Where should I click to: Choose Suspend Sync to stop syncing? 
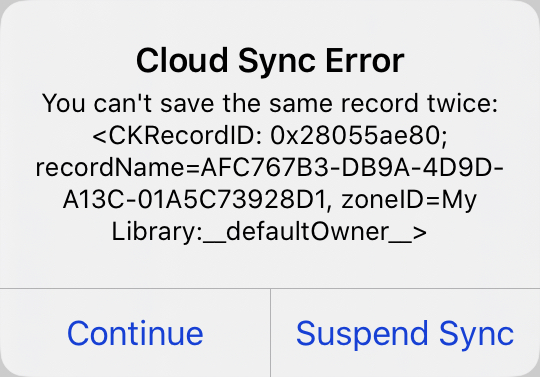405,333
